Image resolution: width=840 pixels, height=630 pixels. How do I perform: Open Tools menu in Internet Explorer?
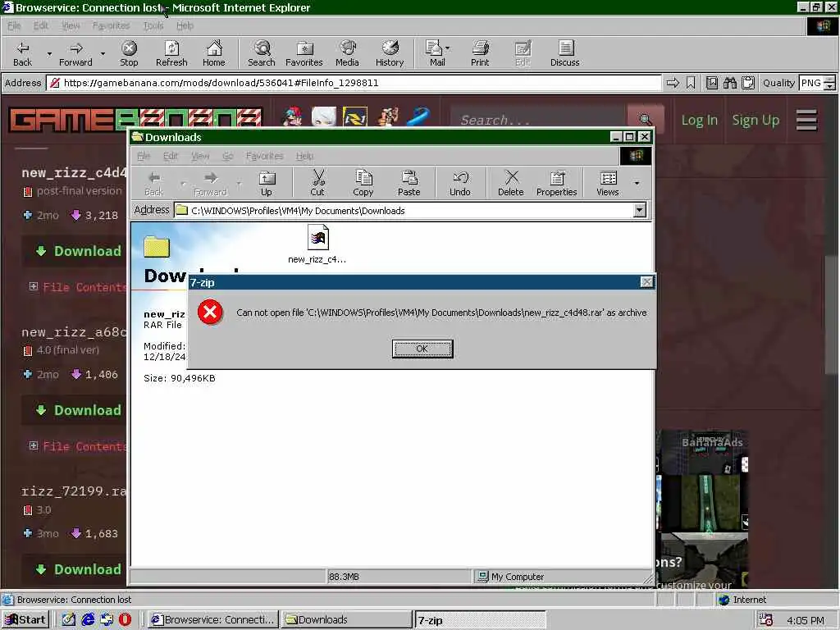153,25
